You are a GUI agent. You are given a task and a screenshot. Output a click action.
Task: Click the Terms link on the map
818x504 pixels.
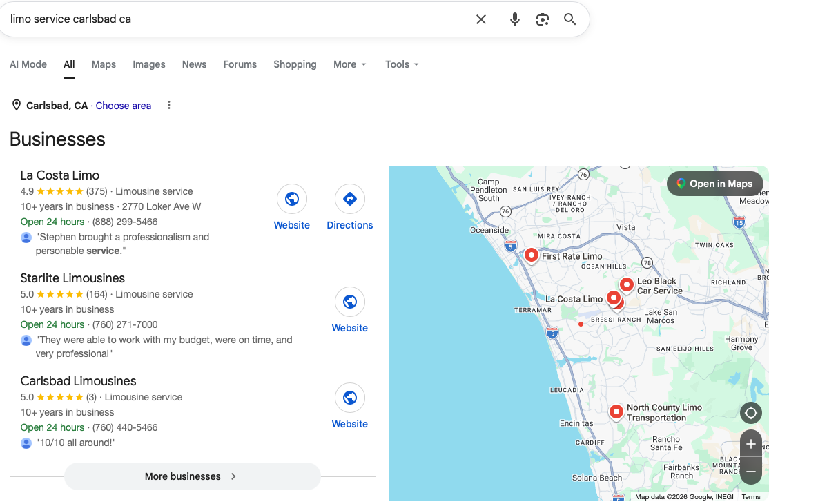[751, 496]
